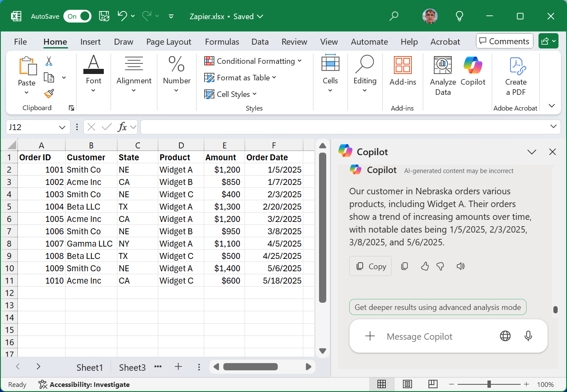The height and width of the screenshot is (392, 567).
Task: Select cell containing Gamma LLC
Action: click(x=91, y=244)
